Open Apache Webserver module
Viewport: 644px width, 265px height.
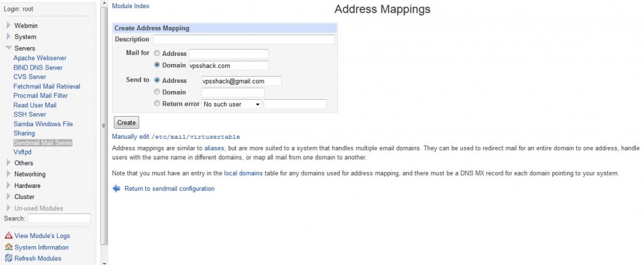pyautogui.click(x=38, y=58)
